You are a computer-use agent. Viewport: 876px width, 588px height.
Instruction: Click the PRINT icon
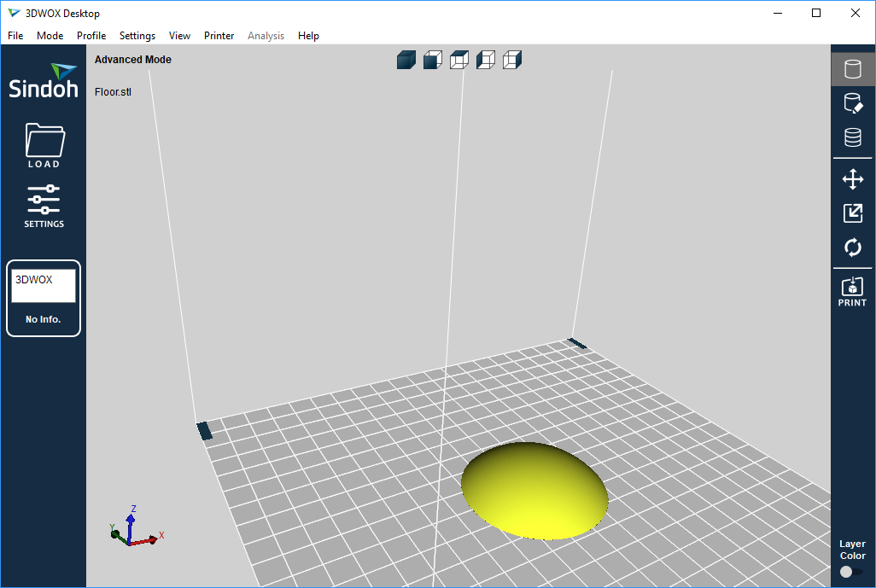(x=852, y=292)
